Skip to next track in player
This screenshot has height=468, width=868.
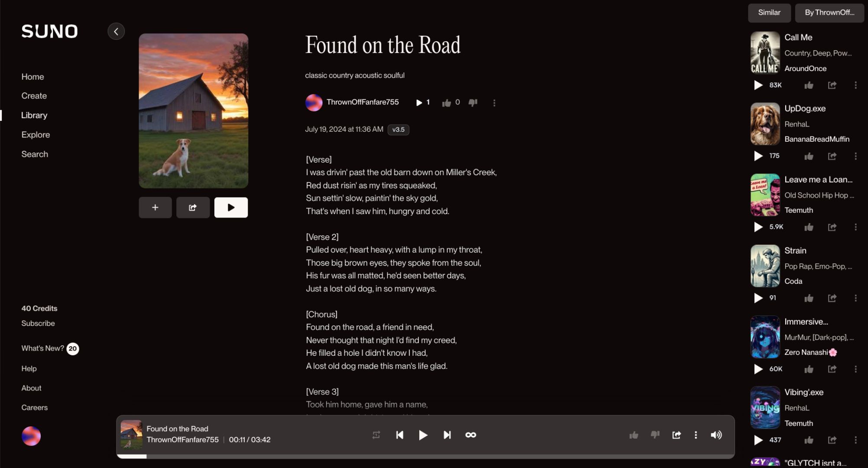pyautogui.click(x=447, y=435)
